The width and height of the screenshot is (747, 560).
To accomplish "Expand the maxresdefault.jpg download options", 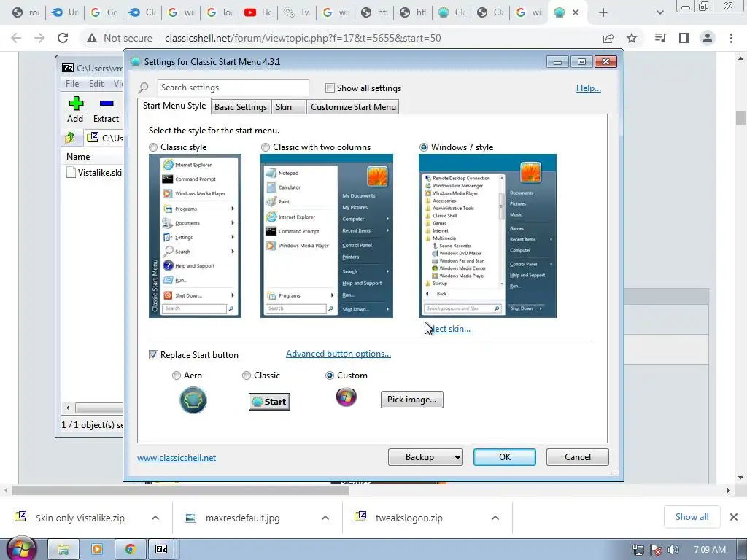I will coord(325,518).
